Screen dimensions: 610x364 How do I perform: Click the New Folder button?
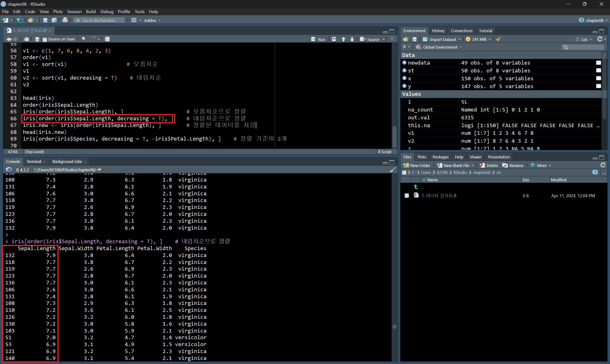pyautogui.click(x=417, y=165)
